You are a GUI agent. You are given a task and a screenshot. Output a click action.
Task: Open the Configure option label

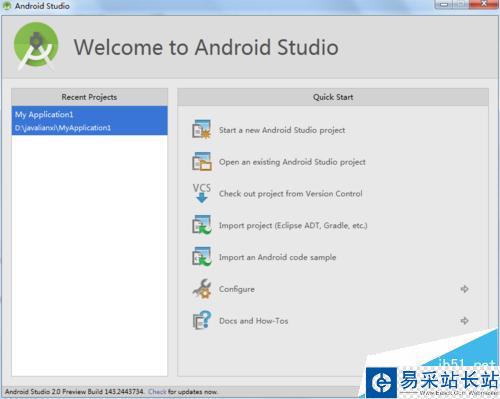[x=237, y=289]
